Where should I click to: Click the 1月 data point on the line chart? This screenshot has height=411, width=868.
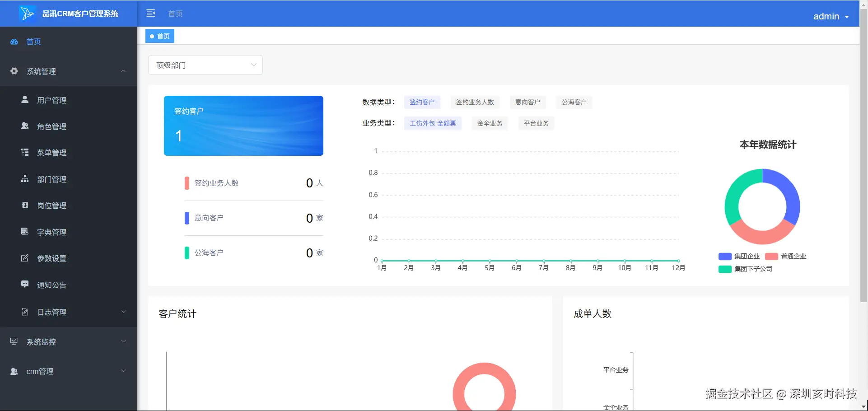click(382, 261)
